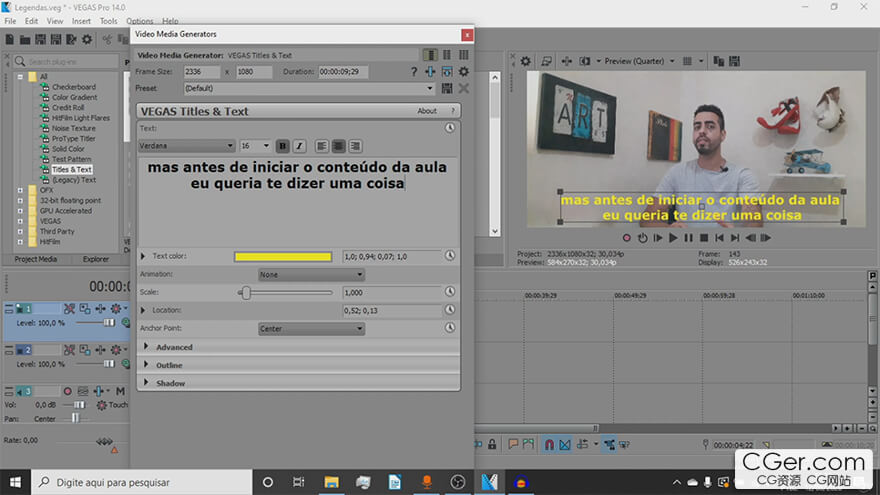Center-align the text
The width and height of the screenshot is (880, 495).
tap(338, 146)
